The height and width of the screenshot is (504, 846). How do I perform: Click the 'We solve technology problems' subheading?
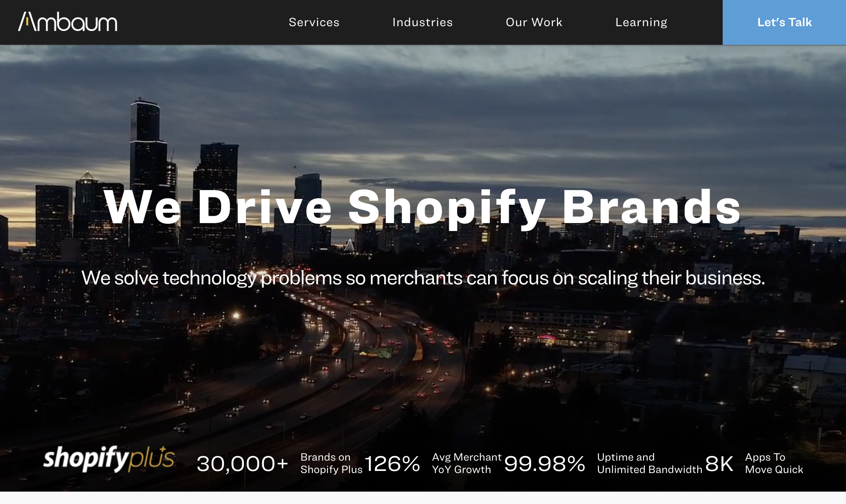(x=423, y=278)
